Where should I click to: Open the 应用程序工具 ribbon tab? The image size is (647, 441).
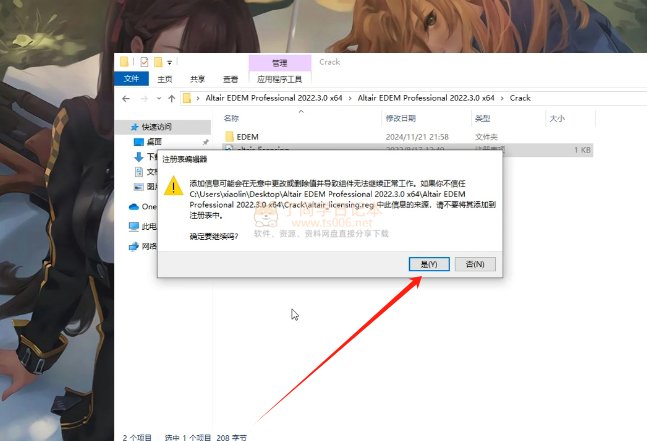coord(279,79)
